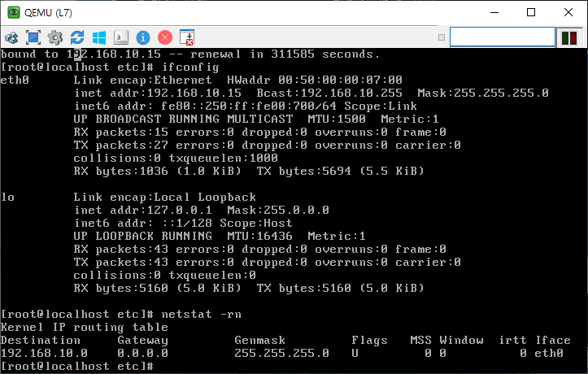Image resolution: width=588 pixels, height=374 pixels.
Task: Click the 'Destination' column header
Action: point(41,341)
